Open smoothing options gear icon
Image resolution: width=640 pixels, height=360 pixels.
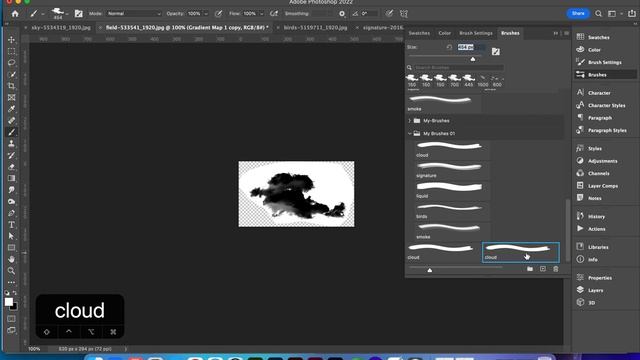coord(342,13)
